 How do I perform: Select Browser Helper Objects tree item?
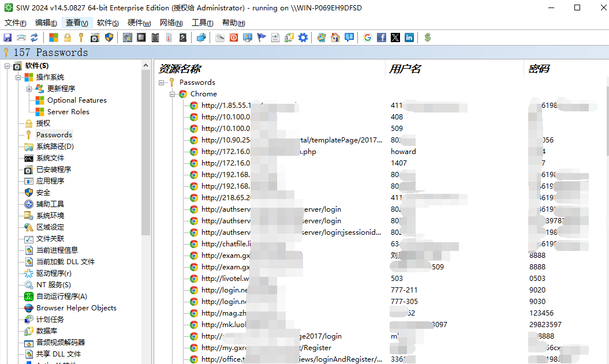[76, 308]
